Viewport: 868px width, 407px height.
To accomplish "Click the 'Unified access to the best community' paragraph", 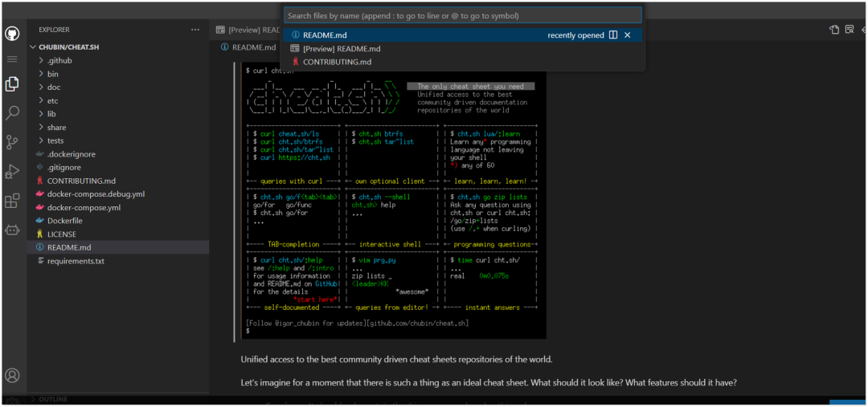I will pos(396,360).
